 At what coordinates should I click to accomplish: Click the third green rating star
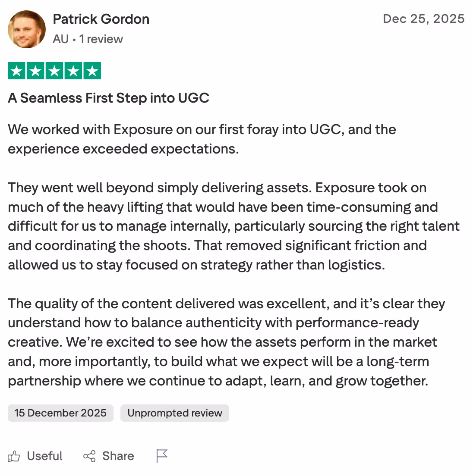54,71
